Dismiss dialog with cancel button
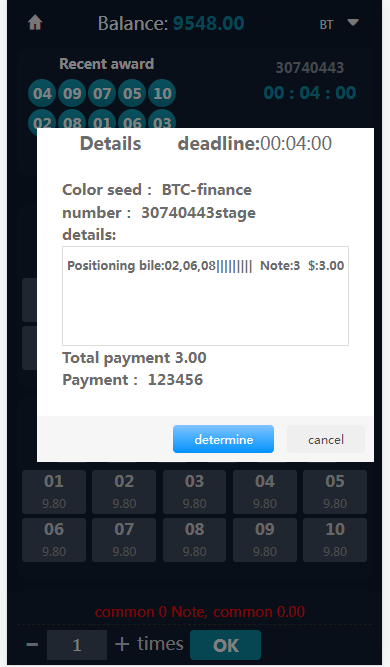 point(326,439)
